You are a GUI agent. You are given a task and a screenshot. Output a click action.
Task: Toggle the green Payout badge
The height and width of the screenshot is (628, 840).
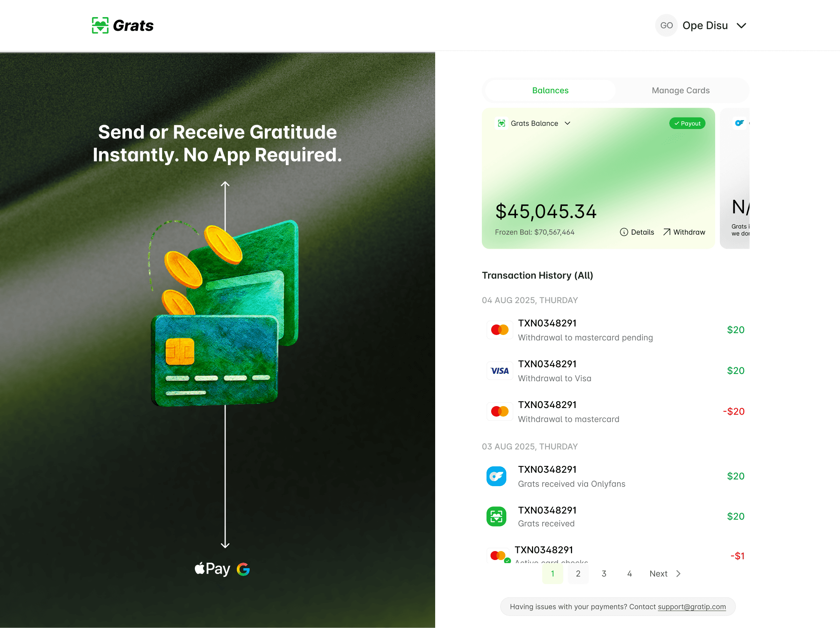[687, 123]
